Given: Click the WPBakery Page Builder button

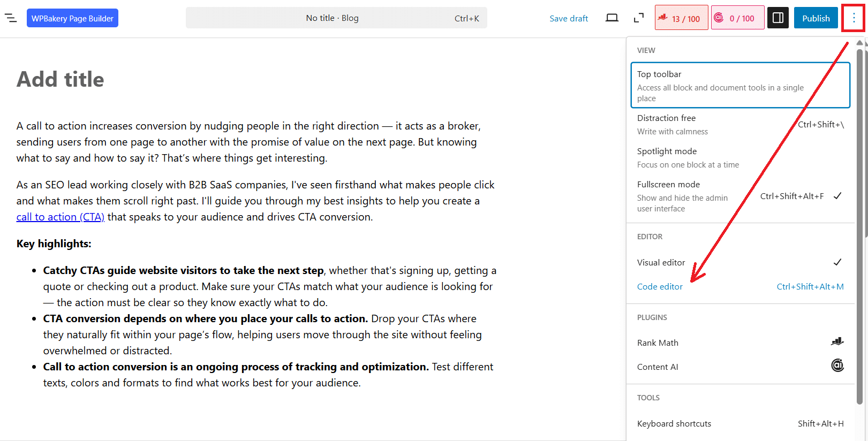Looking at the screenshot, I should click(72, 18).
